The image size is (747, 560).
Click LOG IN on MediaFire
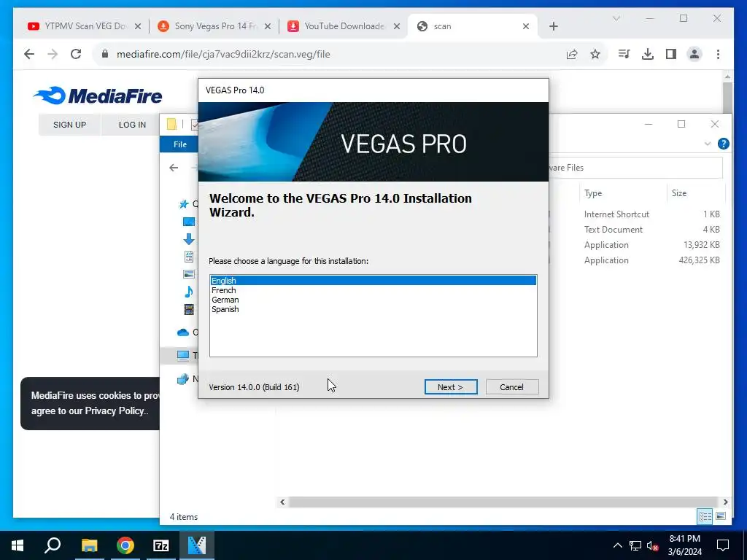[x=132, y=125]
